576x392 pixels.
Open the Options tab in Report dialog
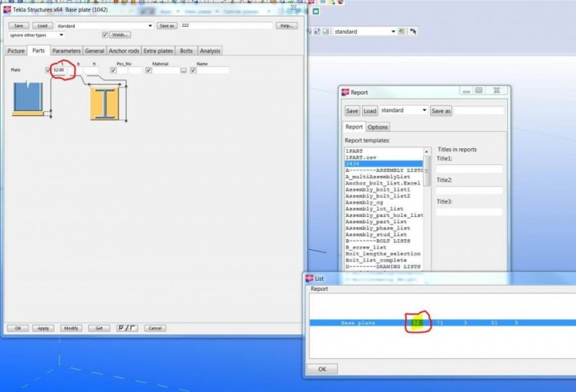tap(378, 127)
